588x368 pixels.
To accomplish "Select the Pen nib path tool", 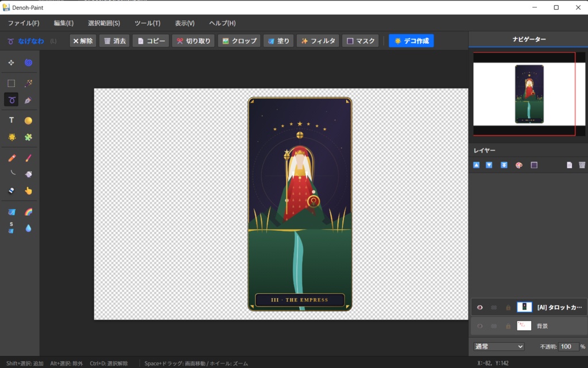I will [x=29, y=100].
